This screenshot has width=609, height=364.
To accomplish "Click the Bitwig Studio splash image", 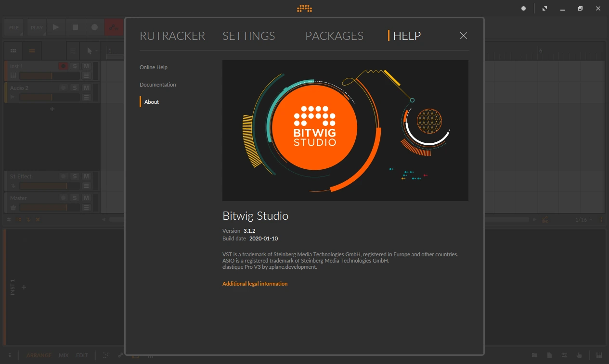I will (x=345, y=130).
